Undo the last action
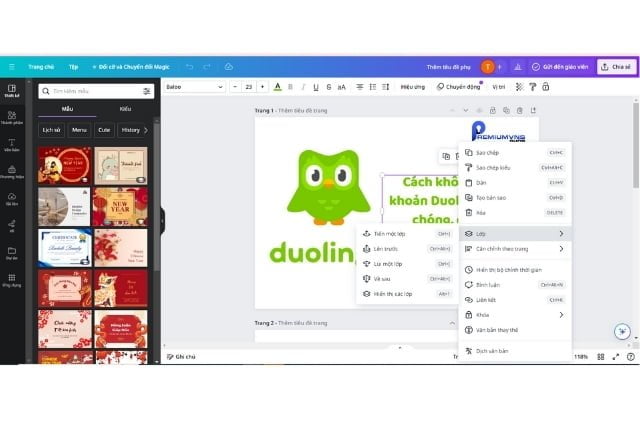This screenshot has height=432, width=640. [189, 67]
